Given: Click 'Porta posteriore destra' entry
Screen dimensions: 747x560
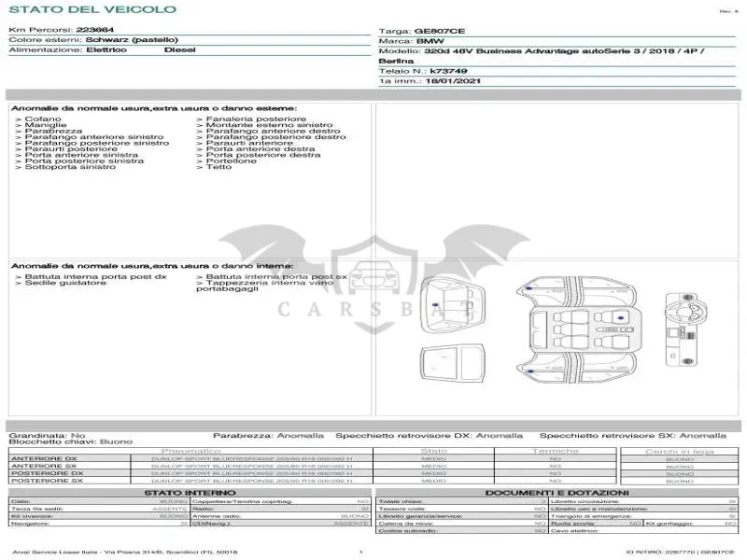Looking at the screenshot, I should coord(263,155).
